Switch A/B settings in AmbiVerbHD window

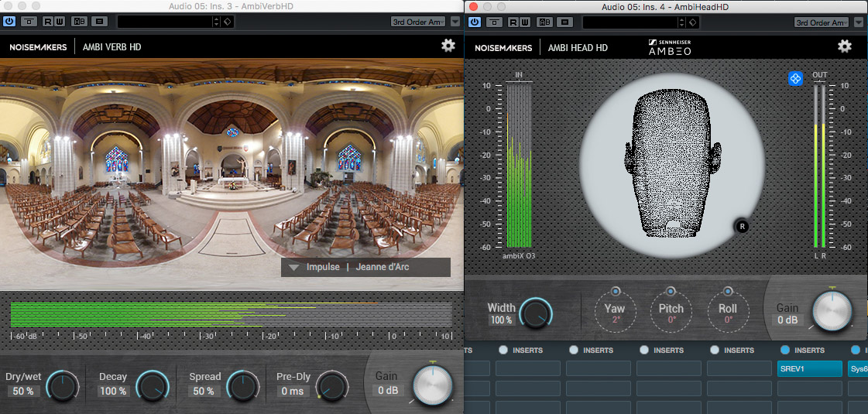coord(80,22)
